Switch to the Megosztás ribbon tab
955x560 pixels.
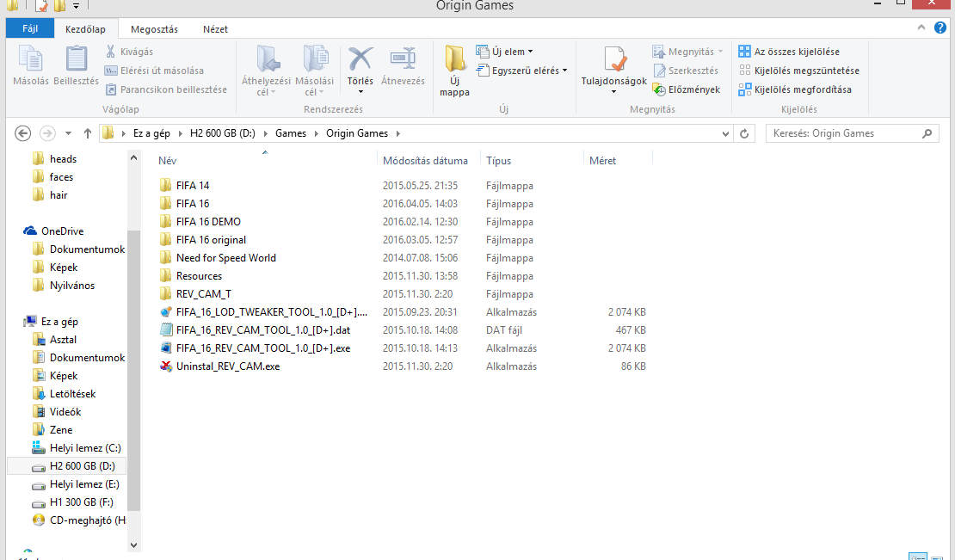pos(156,29)
